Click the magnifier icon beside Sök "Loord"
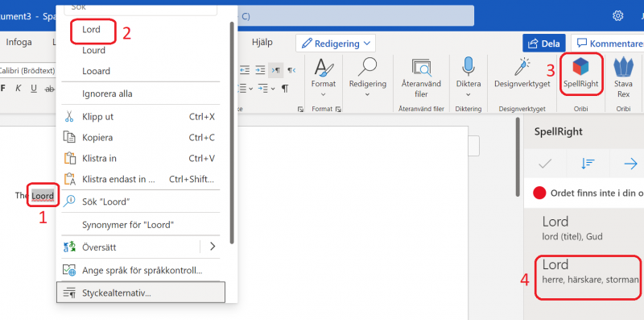The width and height of the screenshot is (644, 320). (69, 202)
